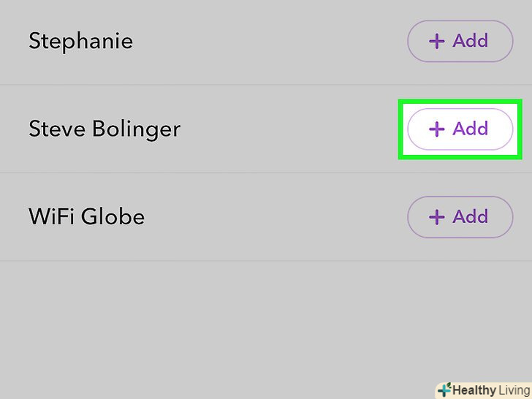Viewport: 532px width, 399px height.
Task: Select the Stephanie contact name
Action: click(x=80, y=41)
